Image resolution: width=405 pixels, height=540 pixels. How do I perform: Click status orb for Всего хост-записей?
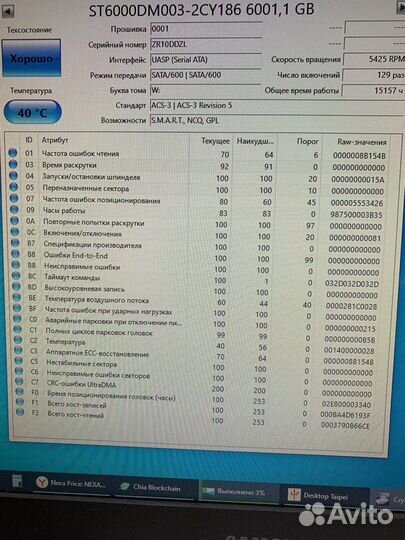pos(20,402)
